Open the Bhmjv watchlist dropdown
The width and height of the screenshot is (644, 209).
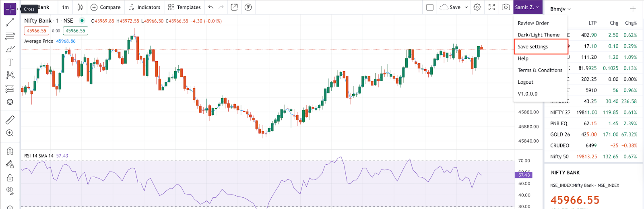click(560, 9)
